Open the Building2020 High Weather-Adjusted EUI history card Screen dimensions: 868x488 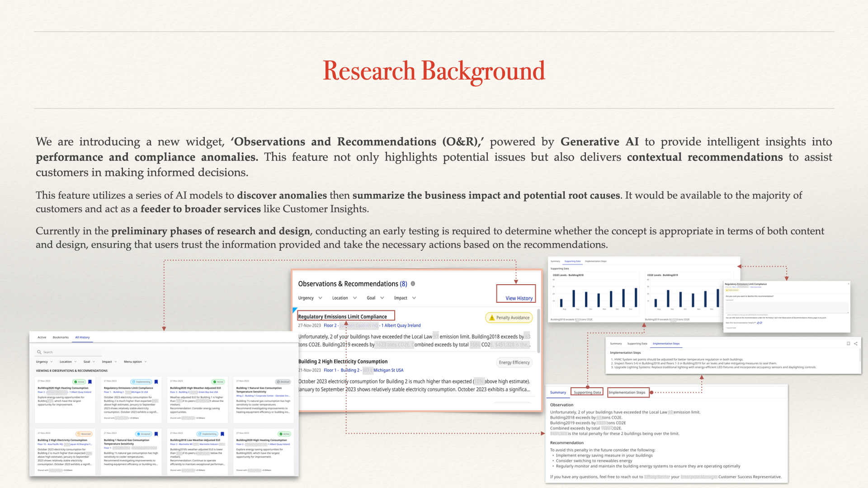[197, 399]
